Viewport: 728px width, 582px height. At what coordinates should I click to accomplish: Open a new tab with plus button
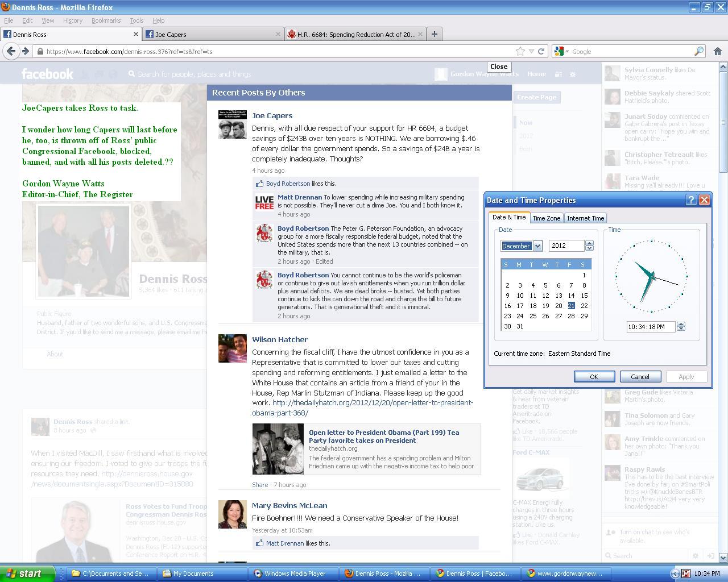point(434,34)
